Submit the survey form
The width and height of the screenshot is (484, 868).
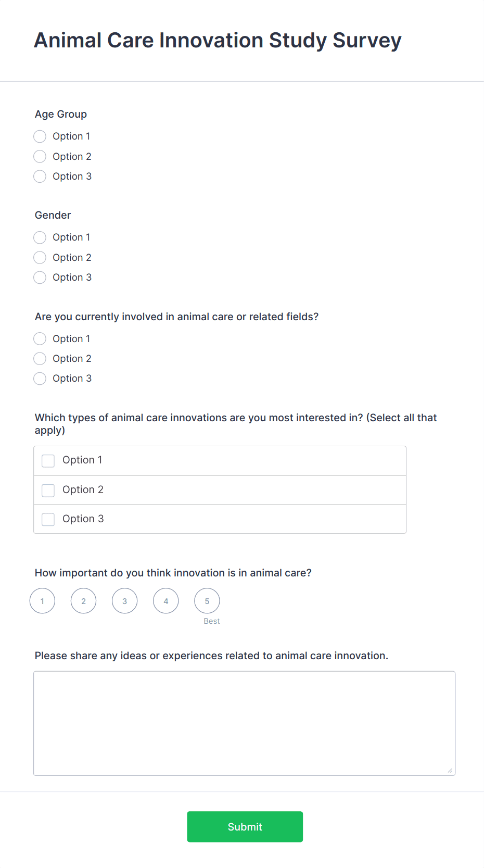245,827
